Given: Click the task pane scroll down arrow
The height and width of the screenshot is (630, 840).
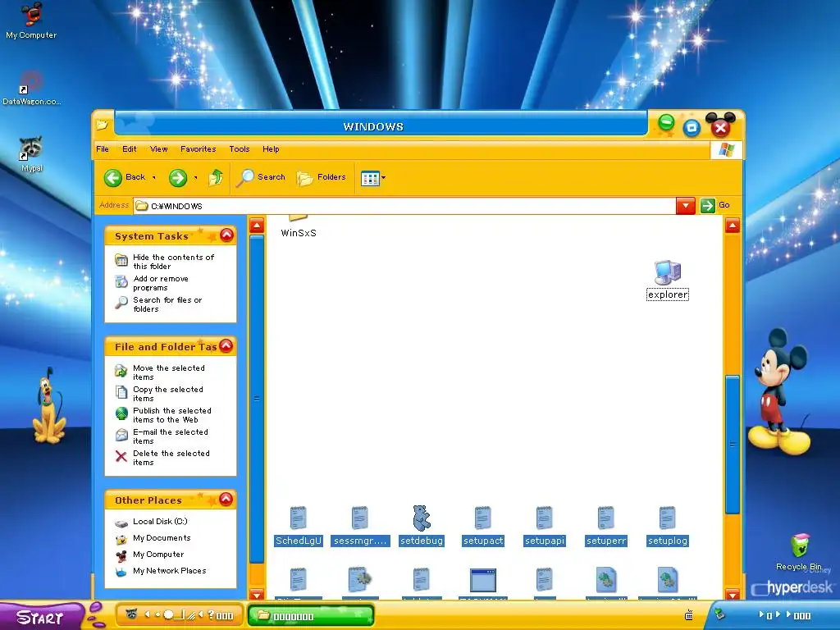Looking at the screenshot, I should click(257, 594).
